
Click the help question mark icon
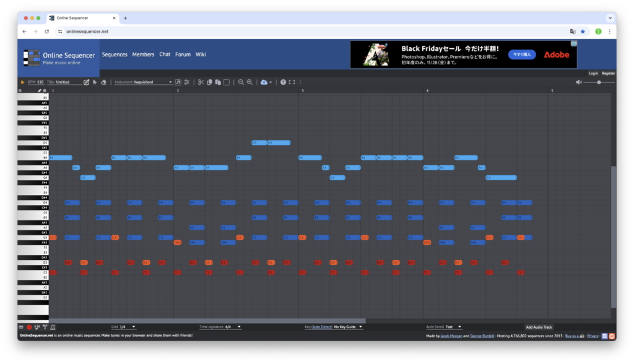pyautogui.click(x=283, y=82)
